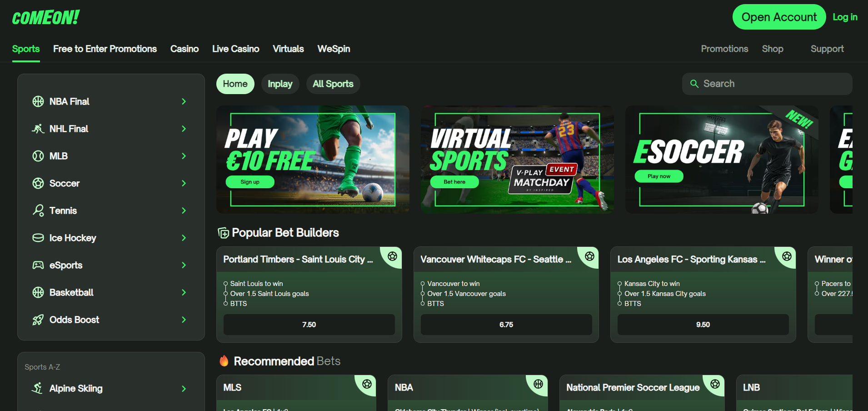The width and height of the screenshot is (868, 411).
Task: Click soccer icon on National Premier Soccer League card
Action: click(x=715, y=384)
